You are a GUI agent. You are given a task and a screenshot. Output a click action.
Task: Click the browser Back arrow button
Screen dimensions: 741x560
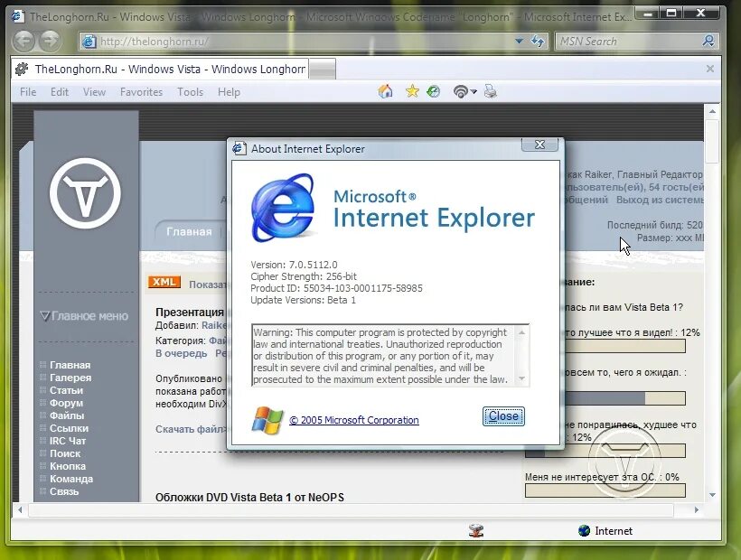tap(23, 41)
